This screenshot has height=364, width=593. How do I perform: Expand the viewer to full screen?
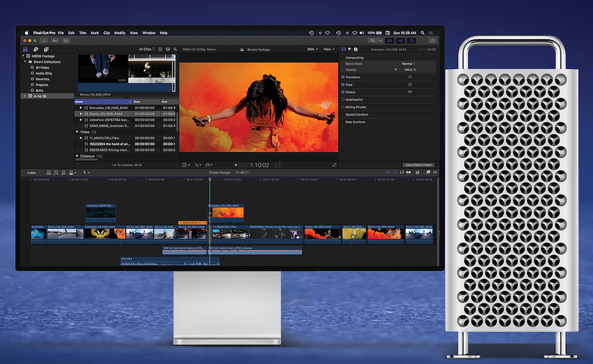click(x=334, y=165)
